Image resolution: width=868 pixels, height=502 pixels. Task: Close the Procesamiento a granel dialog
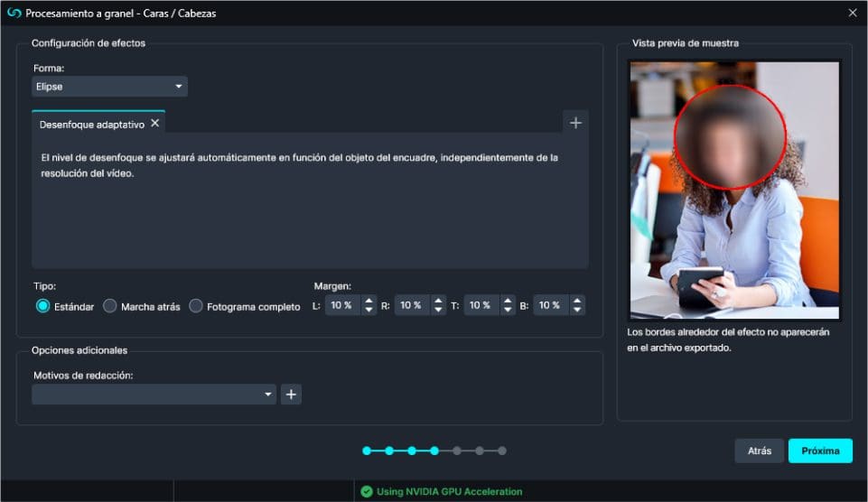coord(853,13)
